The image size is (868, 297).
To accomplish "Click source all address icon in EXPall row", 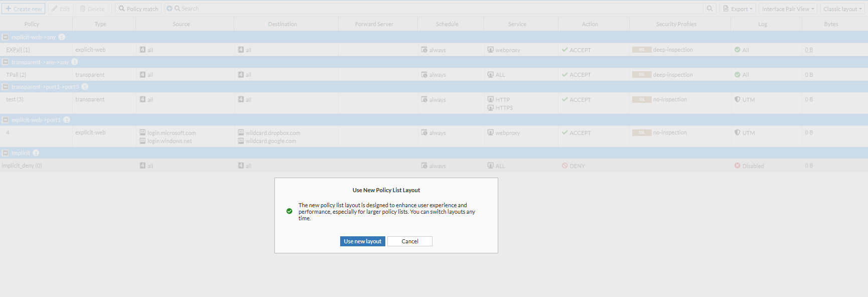I will coord(142,50).
